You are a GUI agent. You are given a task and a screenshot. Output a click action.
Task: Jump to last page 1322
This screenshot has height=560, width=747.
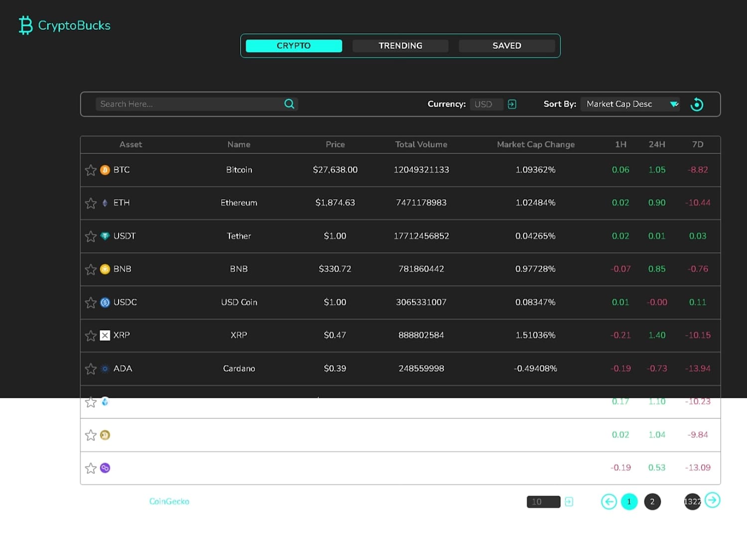pyautogui.click(x=692, y=502)
